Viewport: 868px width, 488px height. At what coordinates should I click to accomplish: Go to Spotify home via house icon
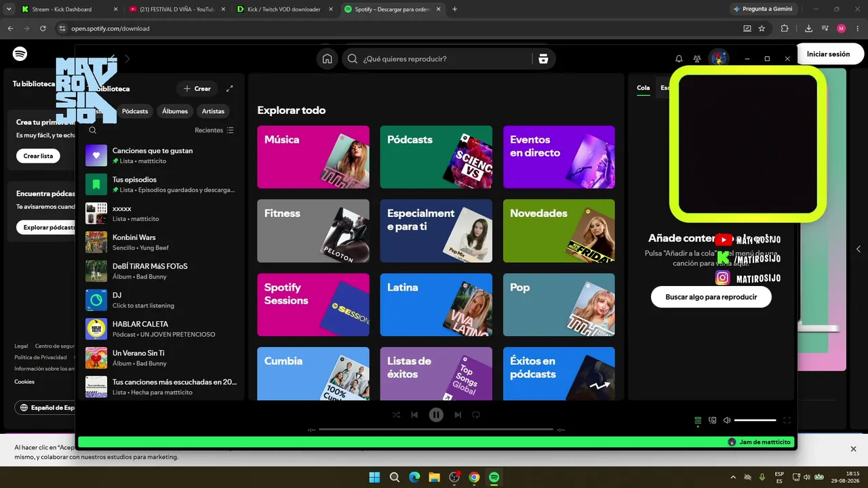pyautogui.click(x=327, y=59)
